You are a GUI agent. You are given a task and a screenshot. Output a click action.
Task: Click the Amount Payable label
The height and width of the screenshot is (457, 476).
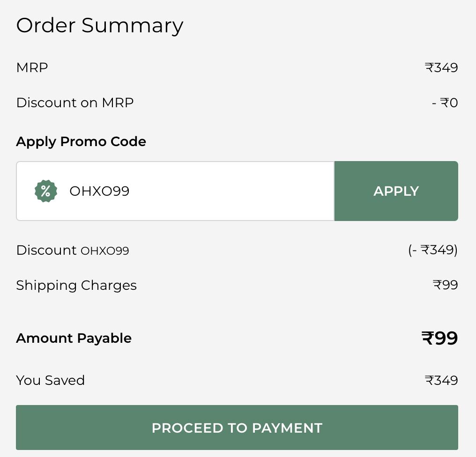pyautogui.click(x=74, y=339)
